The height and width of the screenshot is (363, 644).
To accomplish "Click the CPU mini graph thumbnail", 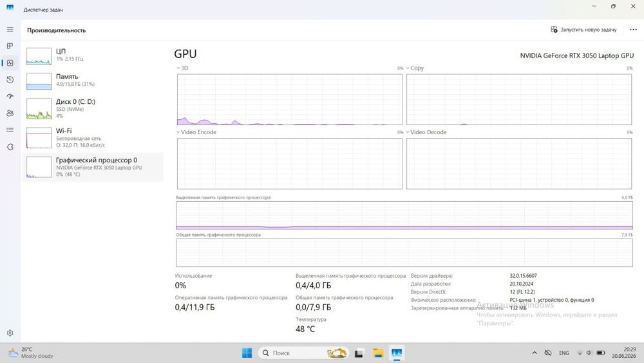I will 39,56.
